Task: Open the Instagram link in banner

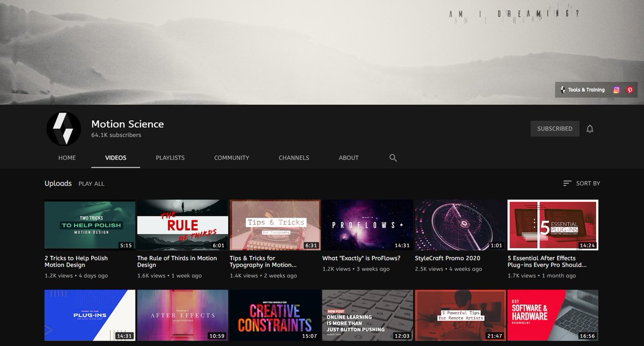Action: coord(616,90)
